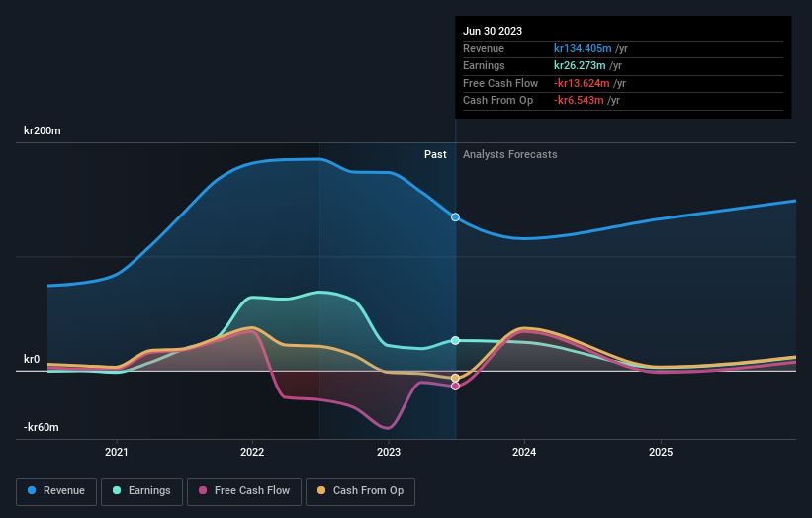Click the Cash From Op label in tooltip
Viewport: 812px width, 518px height.
(497, 101)
